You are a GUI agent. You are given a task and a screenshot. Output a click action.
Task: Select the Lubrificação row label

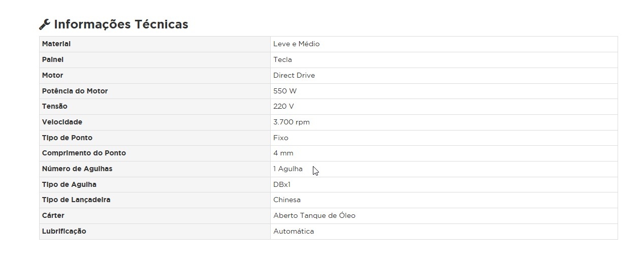click(64, 231)
